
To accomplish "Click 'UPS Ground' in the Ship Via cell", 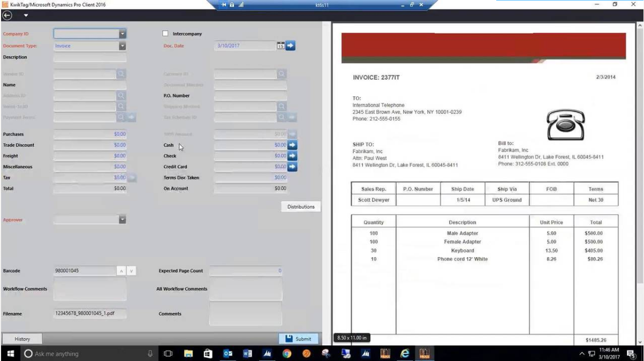I will pyautogui.click(x=506, y=200).
